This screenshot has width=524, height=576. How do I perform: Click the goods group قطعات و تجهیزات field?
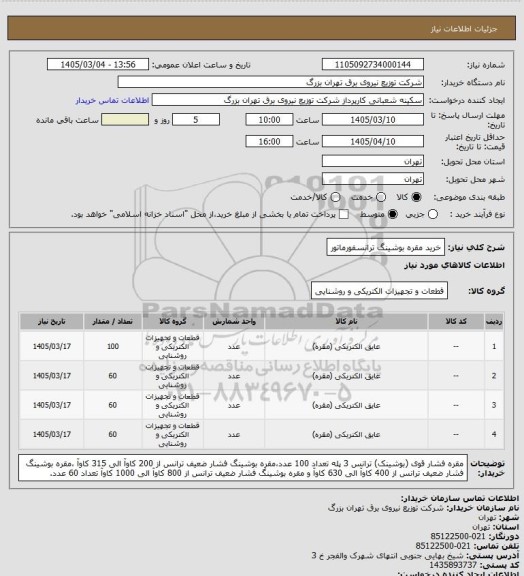pos(379,291)
